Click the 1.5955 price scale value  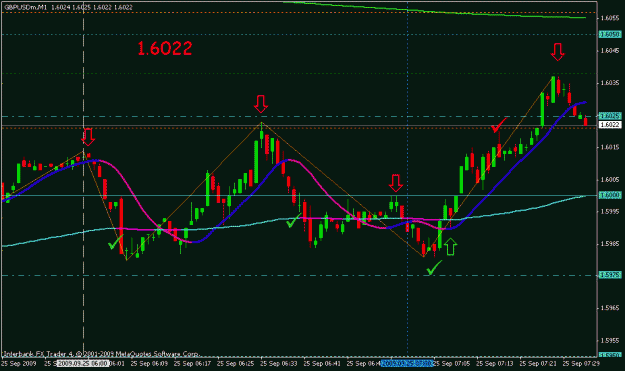pos(610,341)
